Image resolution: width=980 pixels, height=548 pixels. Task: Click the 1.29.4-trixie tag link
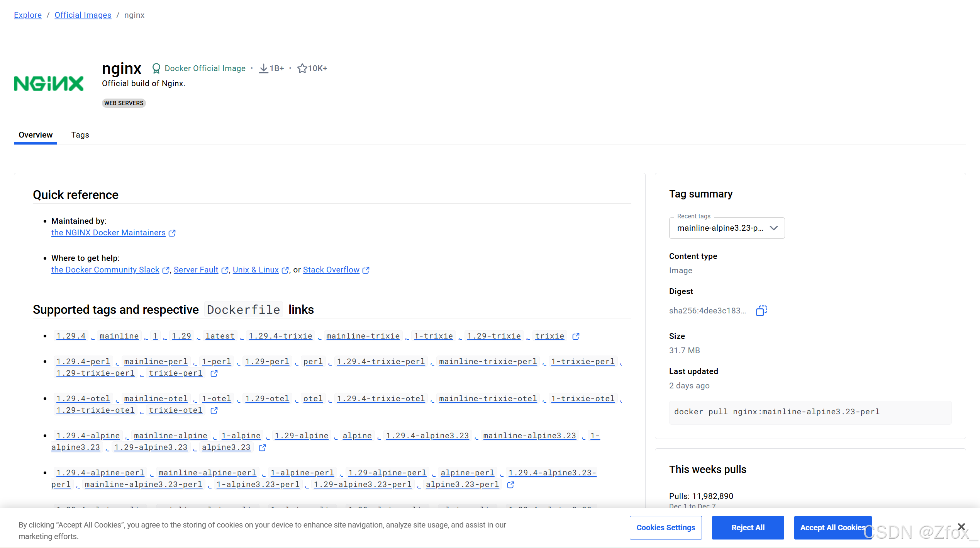tap(281, 336)
